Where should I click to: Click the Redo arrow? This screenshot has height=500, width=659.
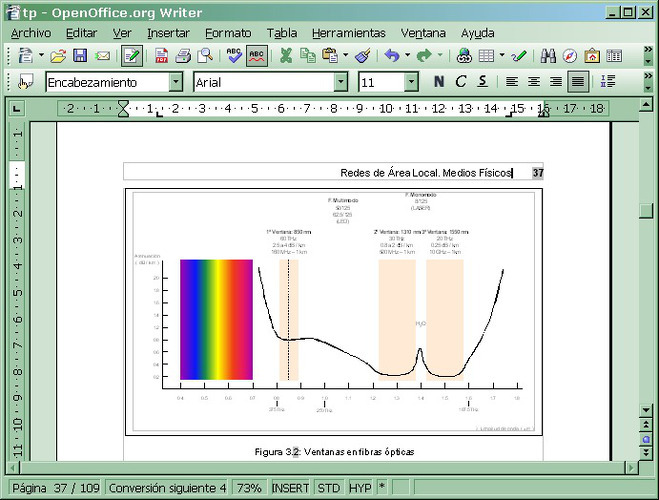[424, 56]
